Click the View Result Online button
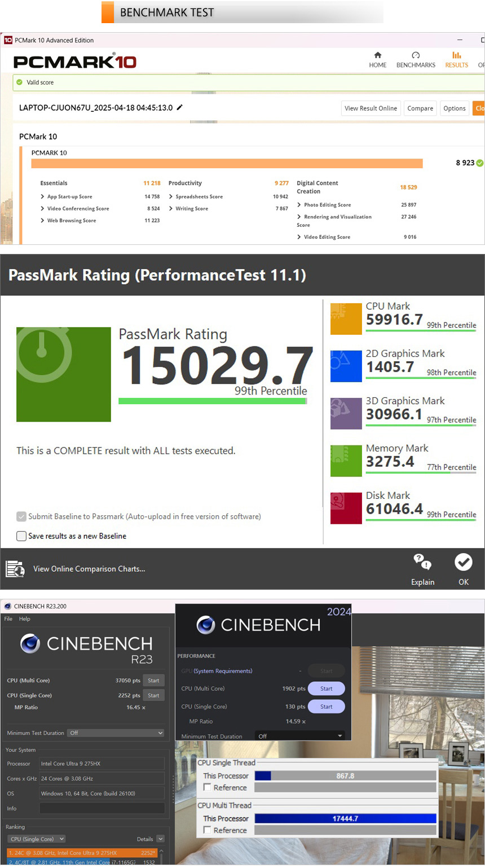Screen dimensions: 485x868 point(371,108)
